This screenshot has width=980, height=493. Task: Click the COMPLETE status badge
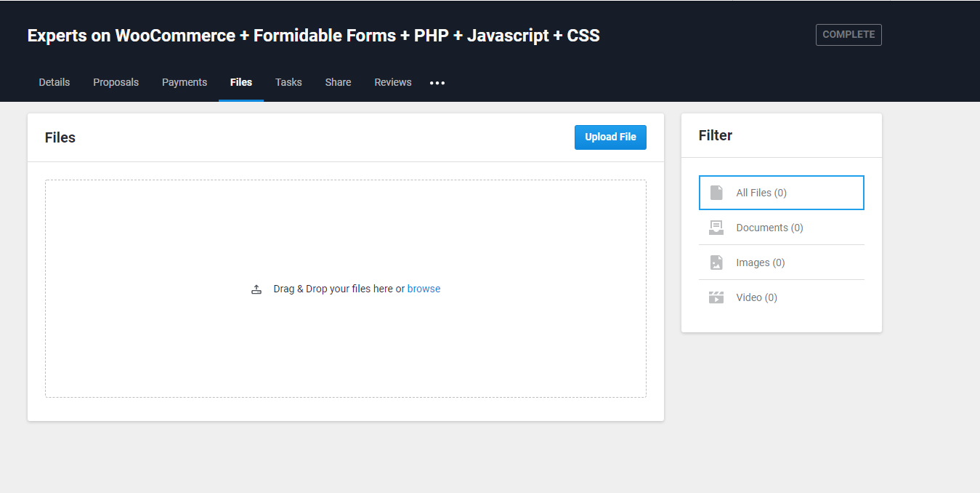[x=849, y=35]
